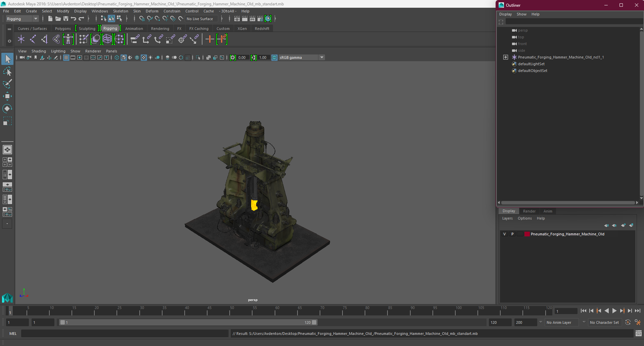Activate the Paint Selection tool

(7, 84)
